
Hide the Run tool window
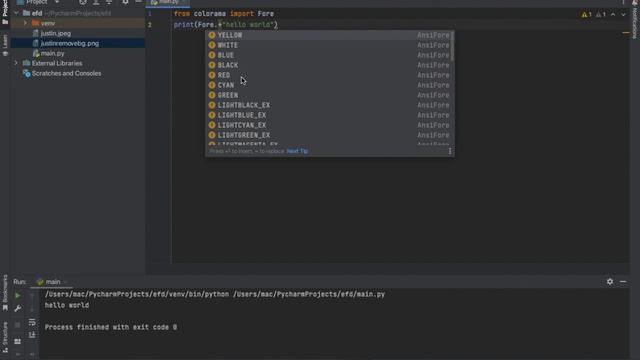point(623,282)
